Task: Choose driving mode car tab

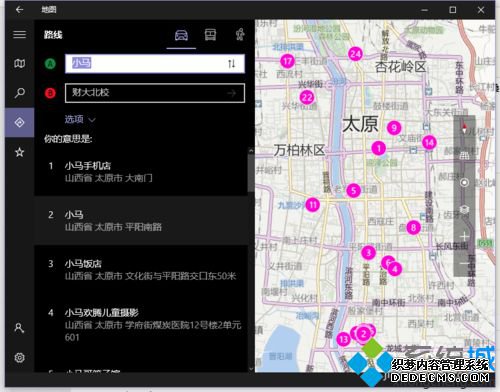Action: (181, 35)
